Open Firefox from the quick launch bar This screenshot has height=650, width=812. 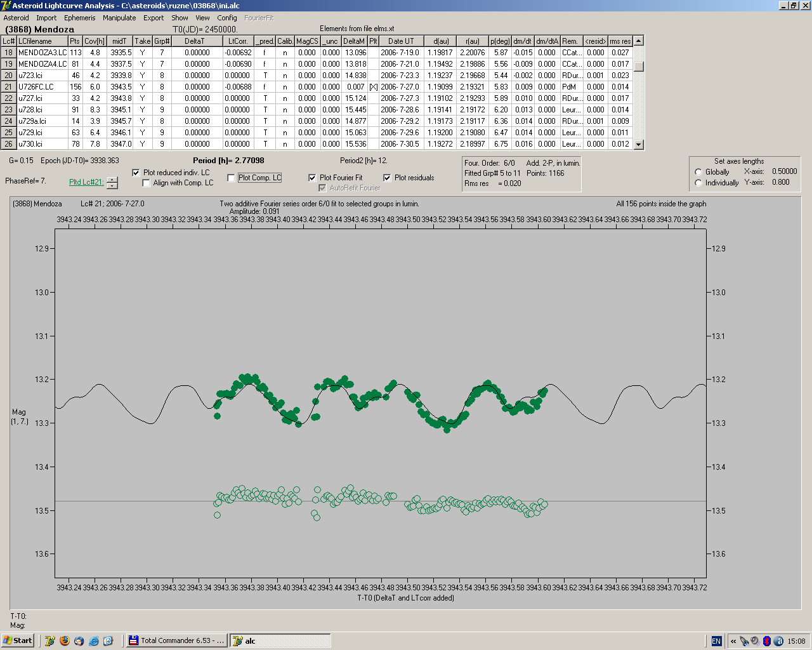[x=64, y=641]
